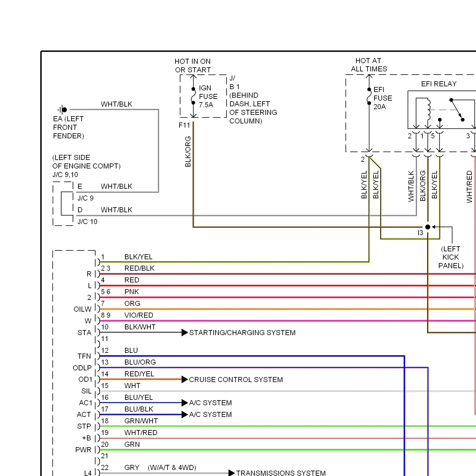This screenshot has height=476, width=476.
Task: Click the WHT/BLK label at terminal D
Action: [x=116, y=210]
